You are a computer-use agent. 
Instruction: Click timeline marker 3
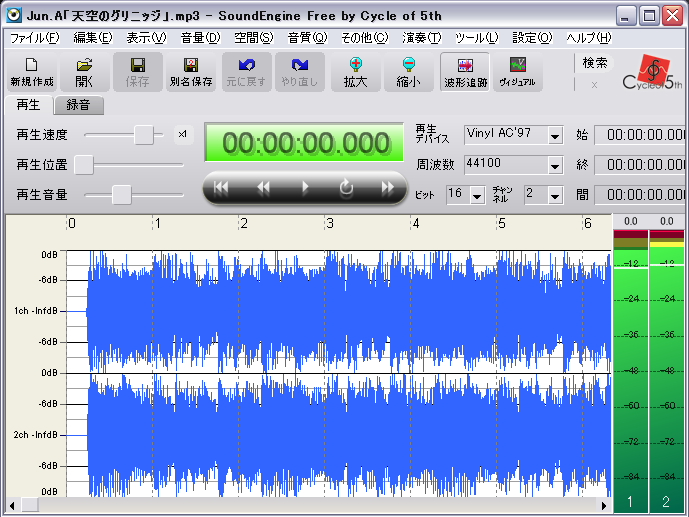[330, 224]
